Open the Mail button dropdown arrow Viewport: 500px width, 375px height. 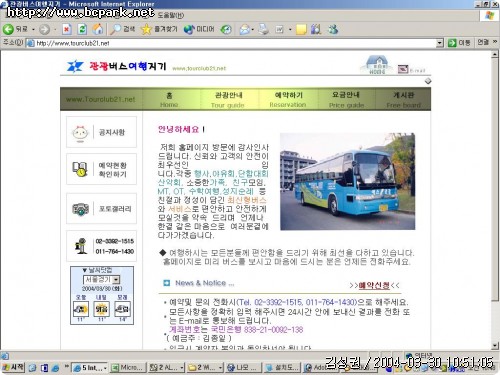click(x=253, y=30)
